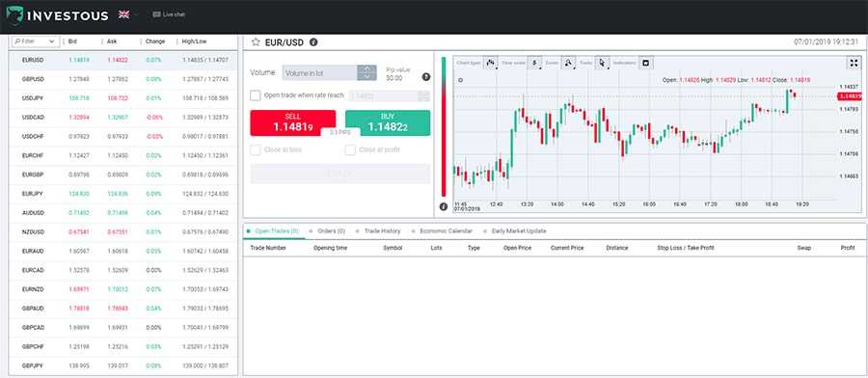Viewport: 868px width, 378px height.
Task: Open the sentiment bar info icon
Action: click(444, 207)
